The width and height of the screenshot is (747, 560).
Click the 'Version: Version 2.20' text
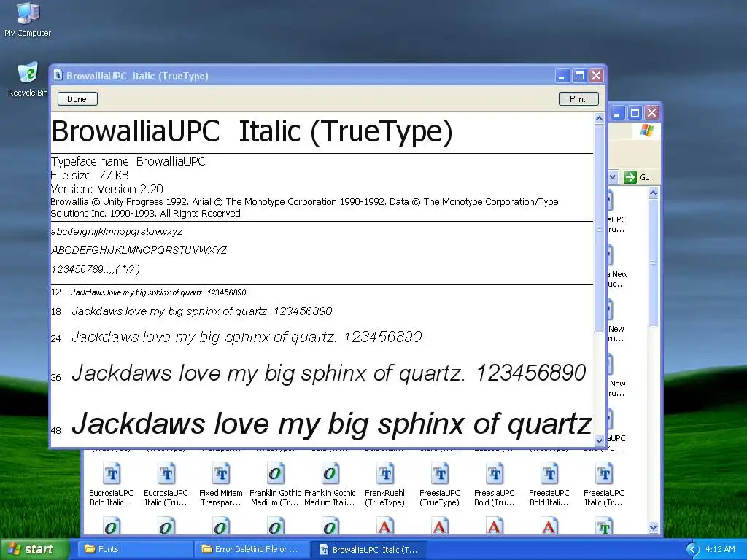107,189
